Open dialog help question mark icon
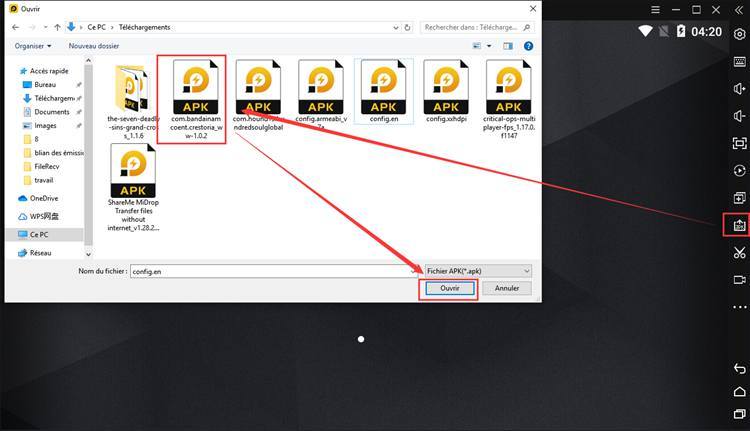This screenshot has height=431, width=750. click(x=528, y=46)
